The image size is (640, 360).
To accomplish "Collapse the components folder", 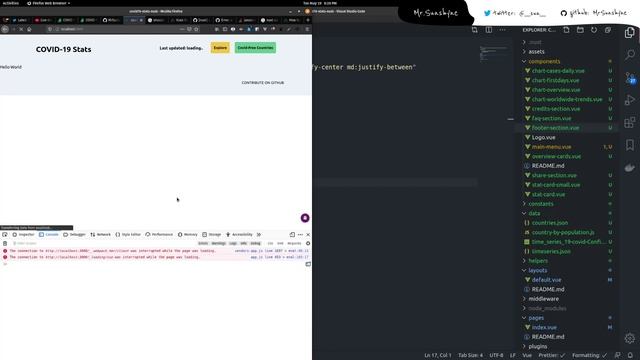I will click(x=544, y=61).
